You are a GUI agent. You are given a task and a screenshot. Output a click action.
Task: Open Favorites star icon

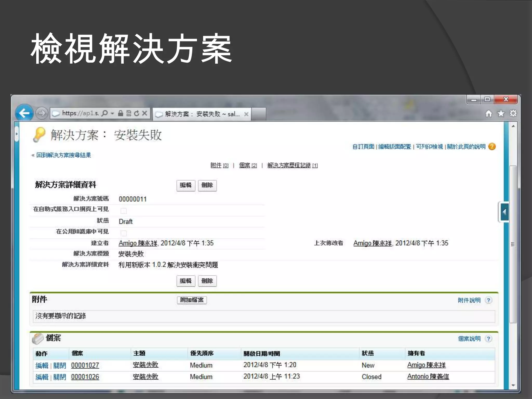coord(501,114)
